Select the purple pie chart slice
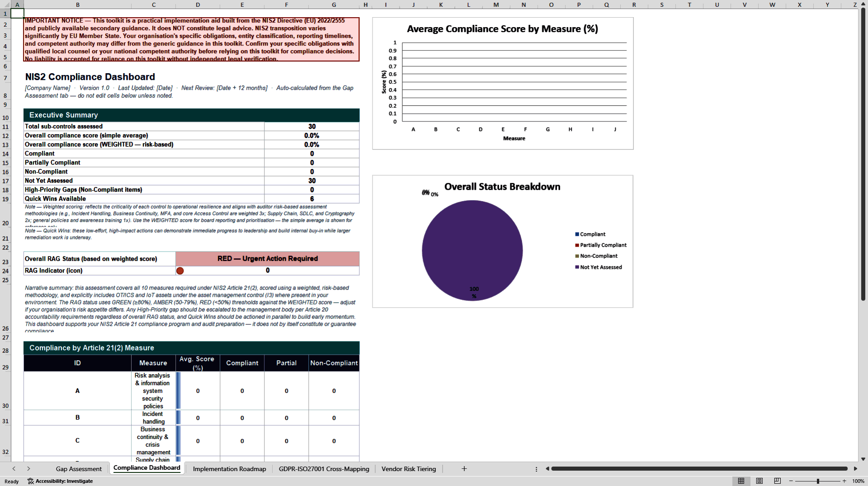 [472, 251]
